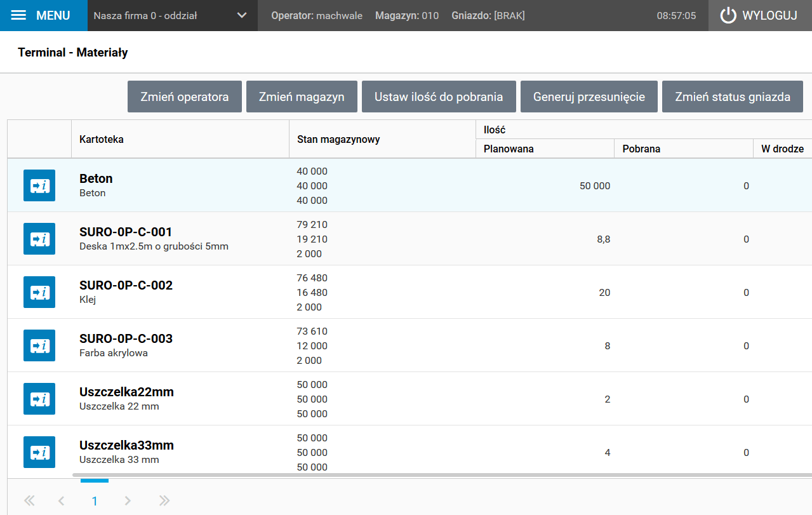Jump to the last page arrow
Image resolution: width=812 pixels, height=515 pixels.
(x=164, y=501)
